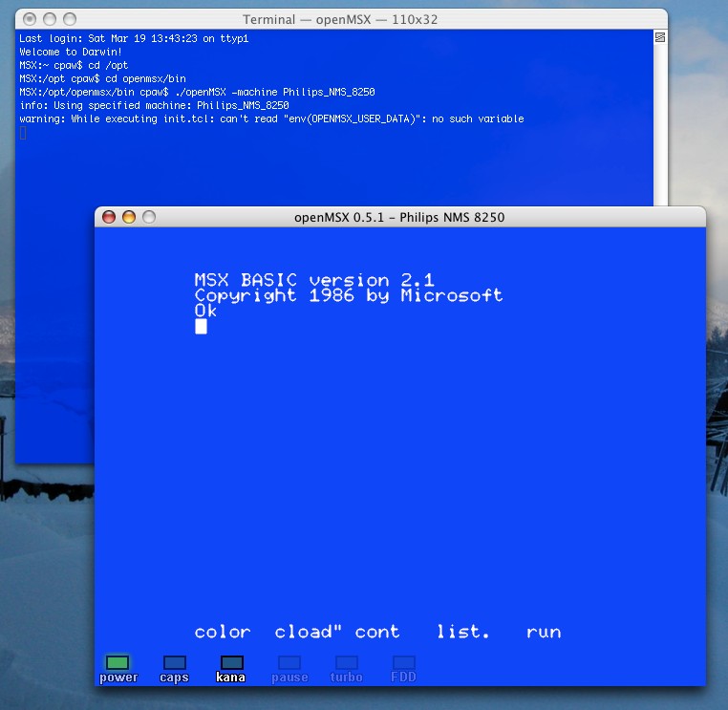Screen dimensions: 728x710
Task: Click the Terminal cursor outline below the warning
Action: [23, 133]
